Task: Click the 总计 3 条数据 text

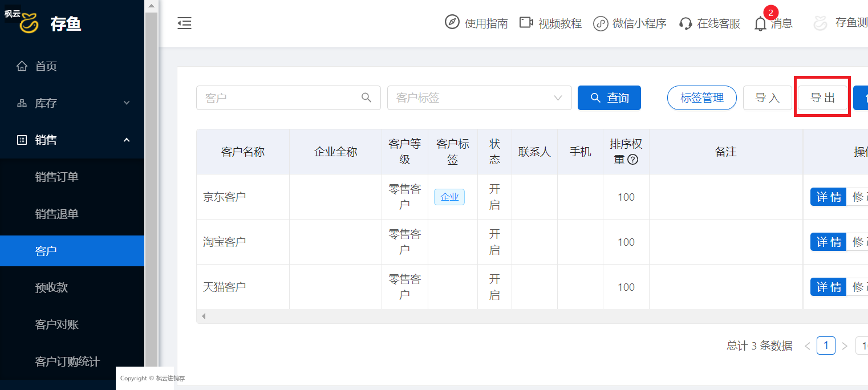Action: 759,346
